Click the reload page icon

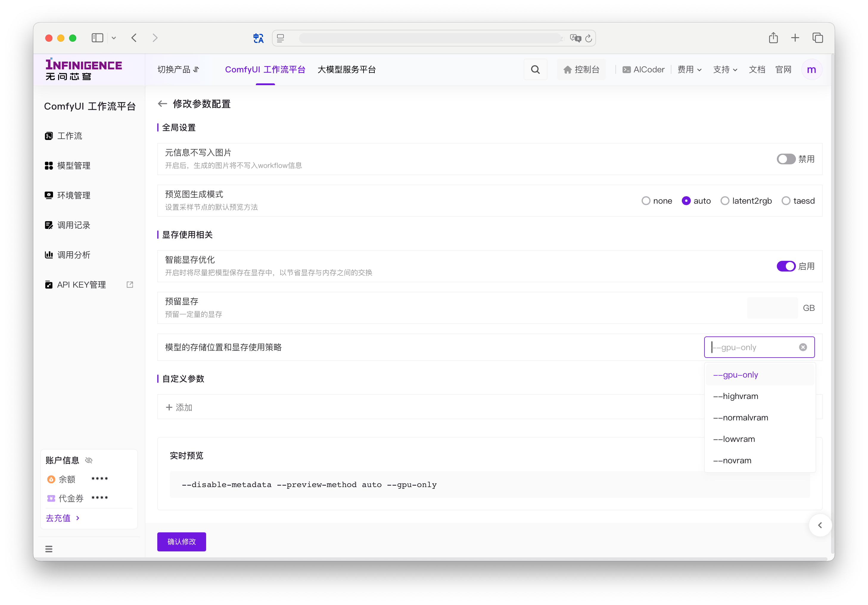[589, 38]
